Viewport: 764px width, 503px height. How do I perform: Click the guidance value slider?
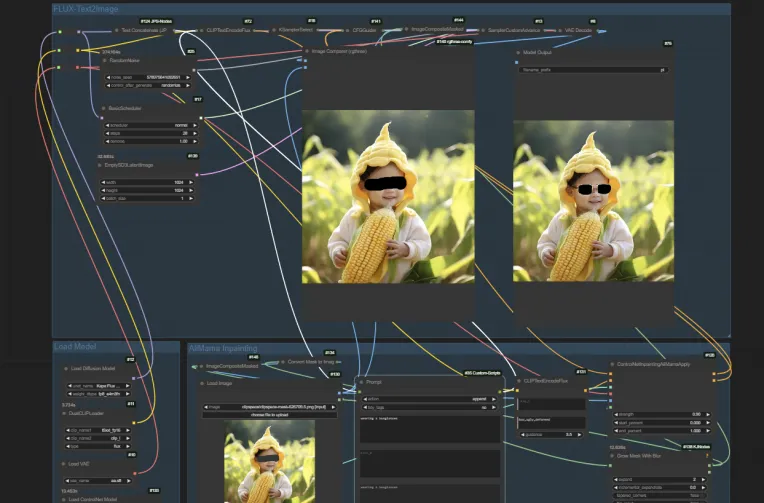click(551, 434)
